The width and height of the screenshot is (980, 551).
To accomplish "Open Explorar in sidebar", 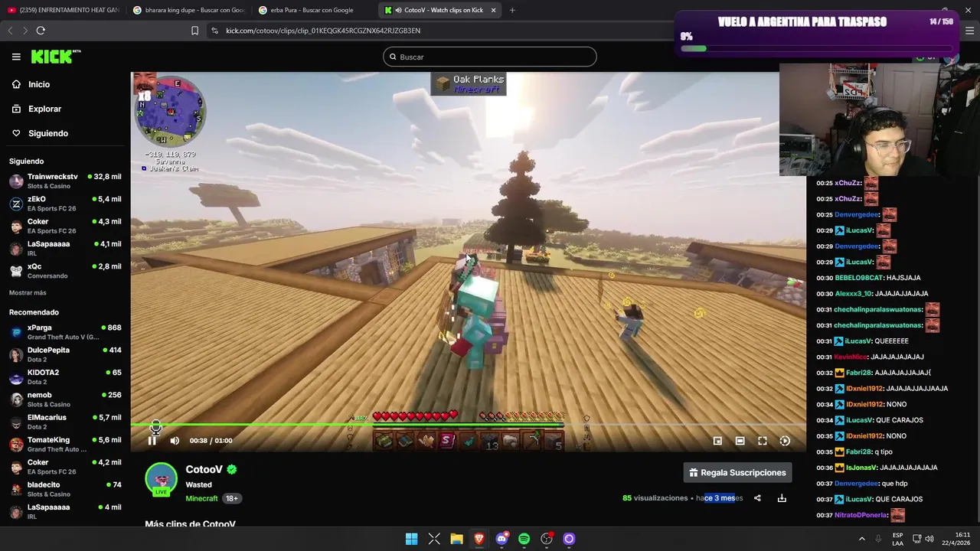I will click(44, 109).
